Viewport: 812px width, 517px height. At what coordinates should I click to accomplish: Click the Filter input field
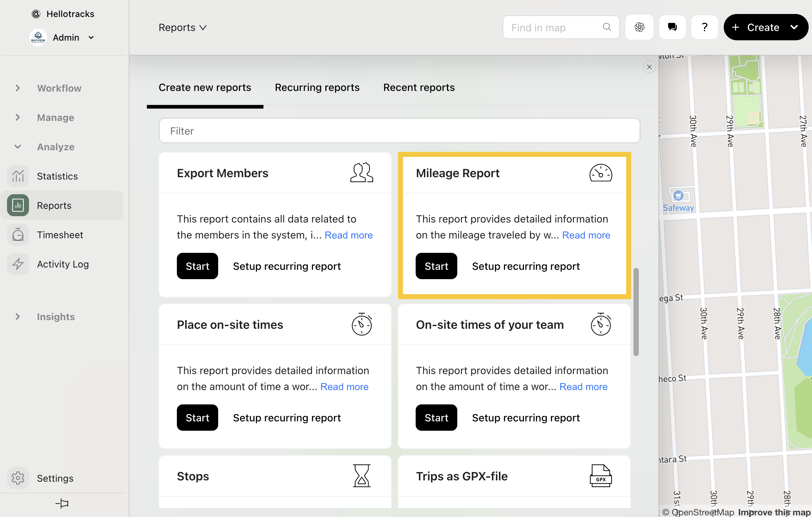click(399, 131)
